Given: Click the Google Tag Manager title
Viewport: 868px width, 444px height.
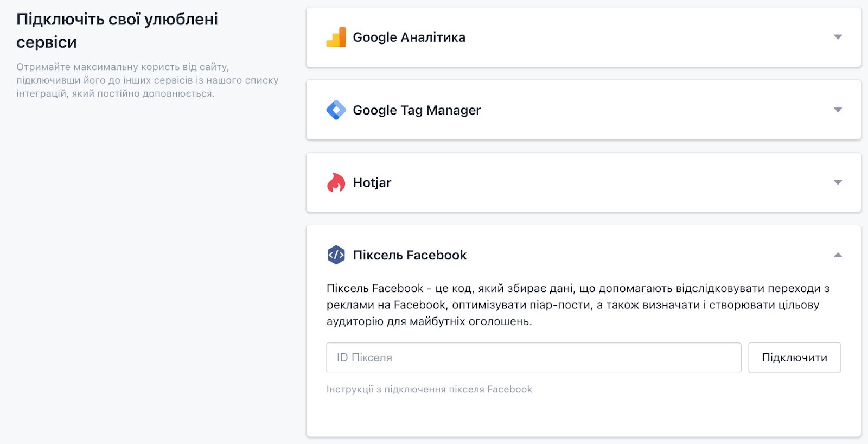Looking at the screenshot, I should (x=417, y=110).
